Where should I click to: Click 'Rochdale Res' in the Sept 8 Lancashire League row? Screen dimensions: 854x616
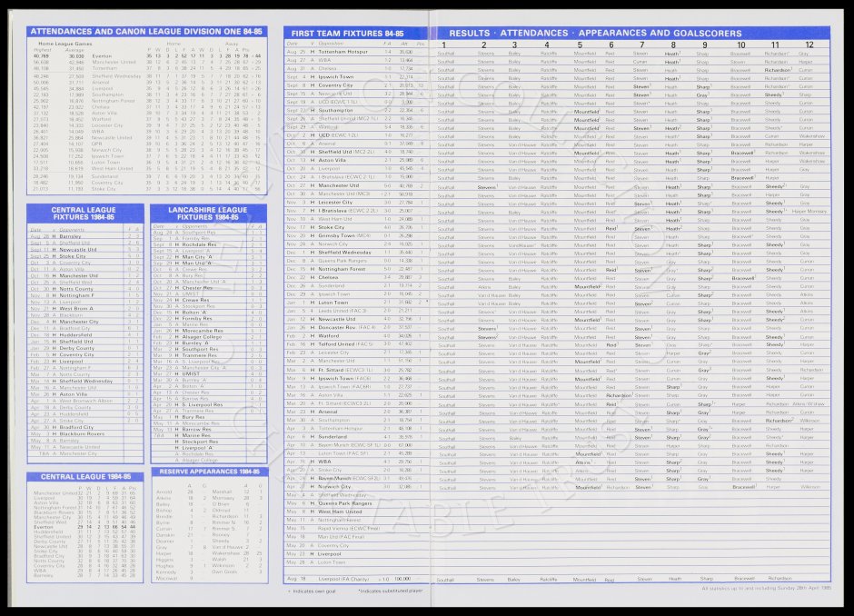[199, 244]
